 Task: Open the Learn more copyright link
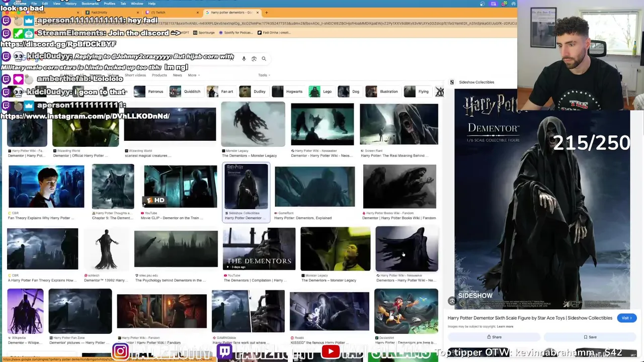click(505, 327)
